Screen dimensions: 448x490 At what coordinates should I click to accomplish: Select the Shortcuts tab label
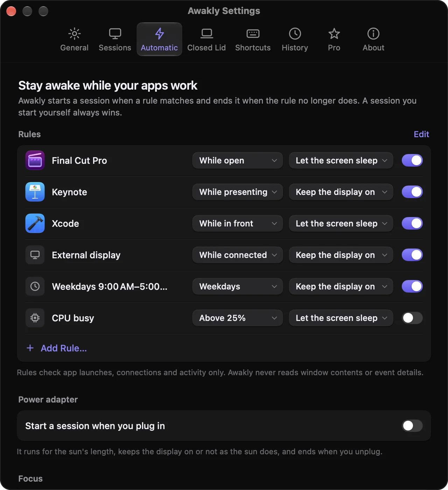click(x=253, y=48)
